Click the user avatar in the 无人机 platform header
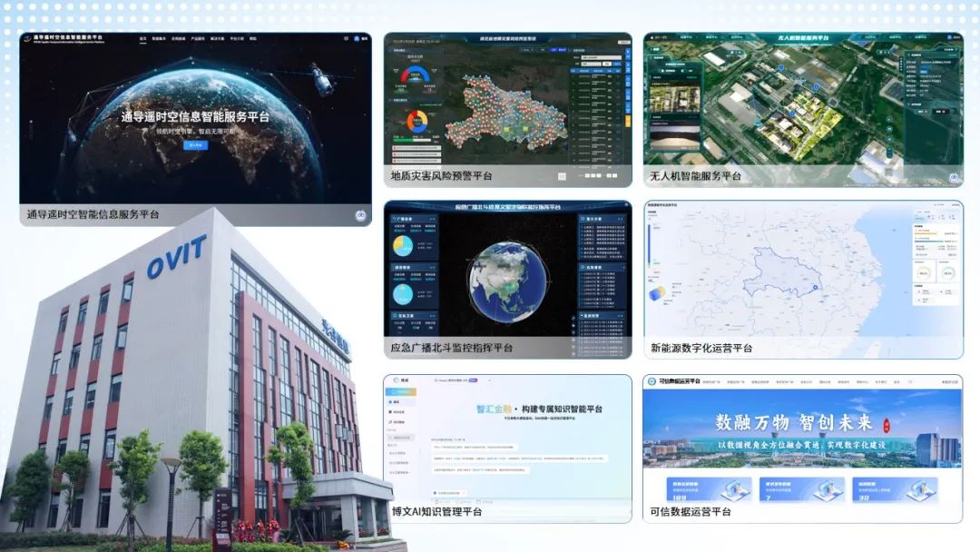The height and width of the screenshot is (552, 980). [950, 38]
